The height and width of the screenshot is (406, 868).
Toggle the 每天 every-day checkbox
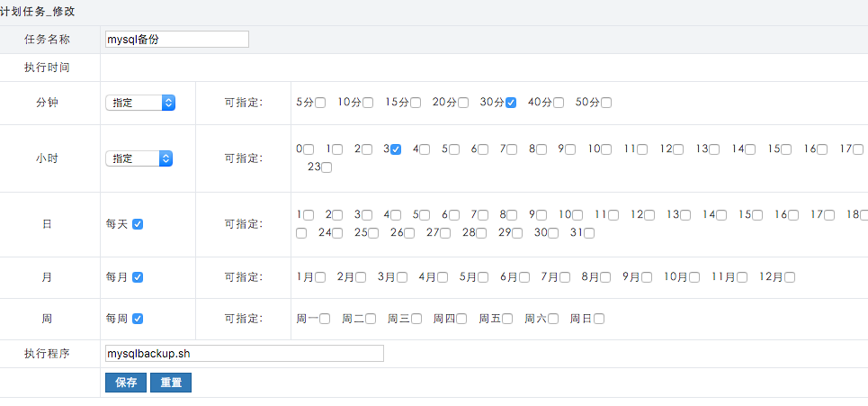138,224
